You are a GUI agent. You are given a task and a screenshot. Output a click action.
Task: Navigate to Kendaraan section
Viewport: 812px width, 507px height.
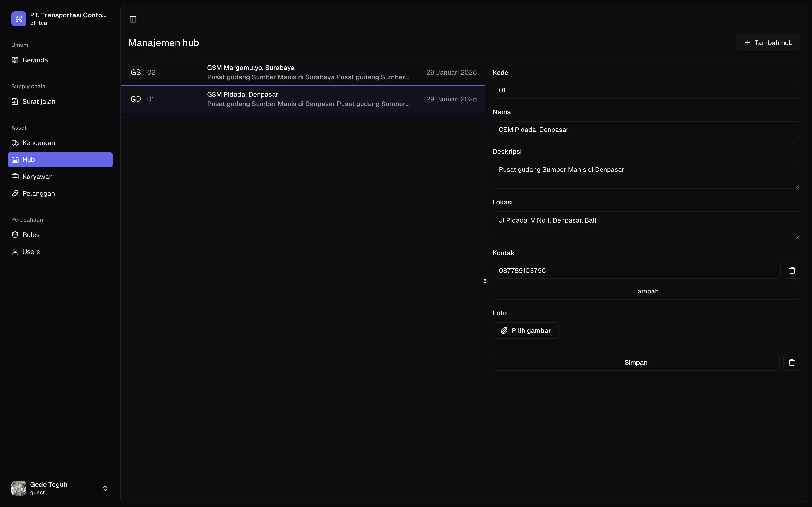(39, 143)
